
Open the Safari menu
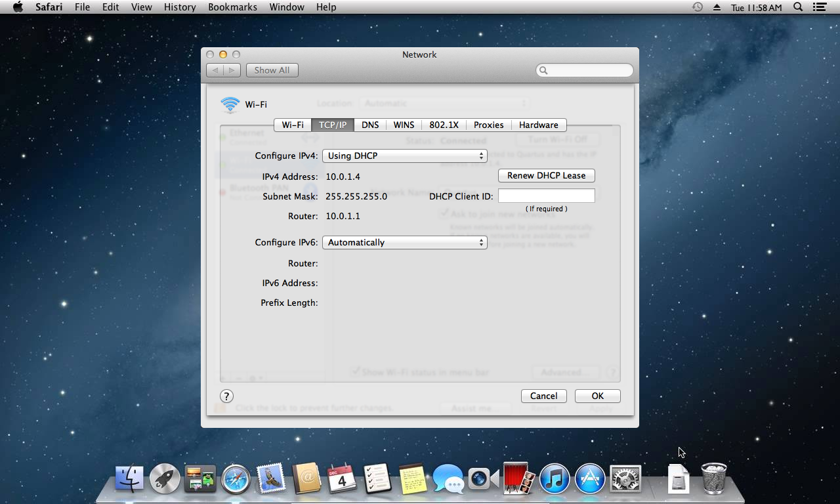point(49,7)
